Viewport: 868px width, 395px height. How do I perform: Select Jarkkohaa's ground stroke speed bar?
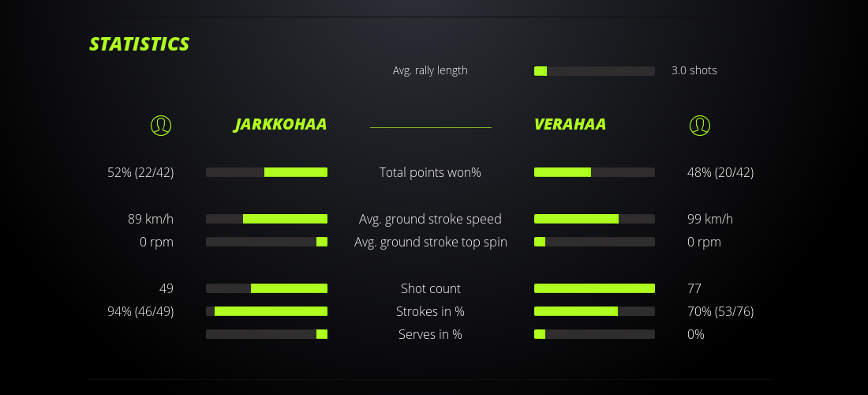coord(267,219)
